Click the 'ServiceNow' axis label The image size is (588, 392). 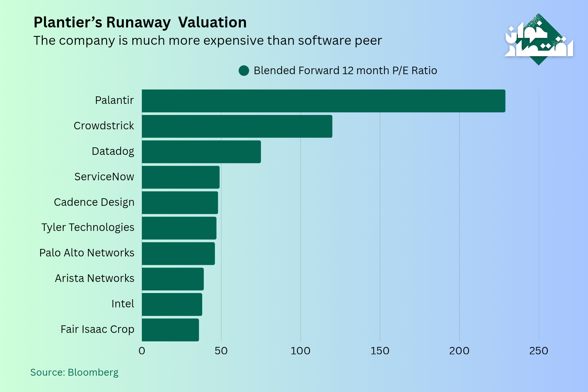[104, 177]
